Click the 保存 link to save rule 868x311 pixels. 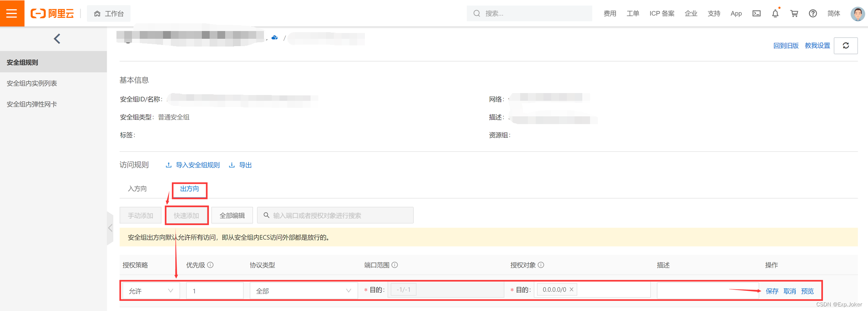coord(772,291)
